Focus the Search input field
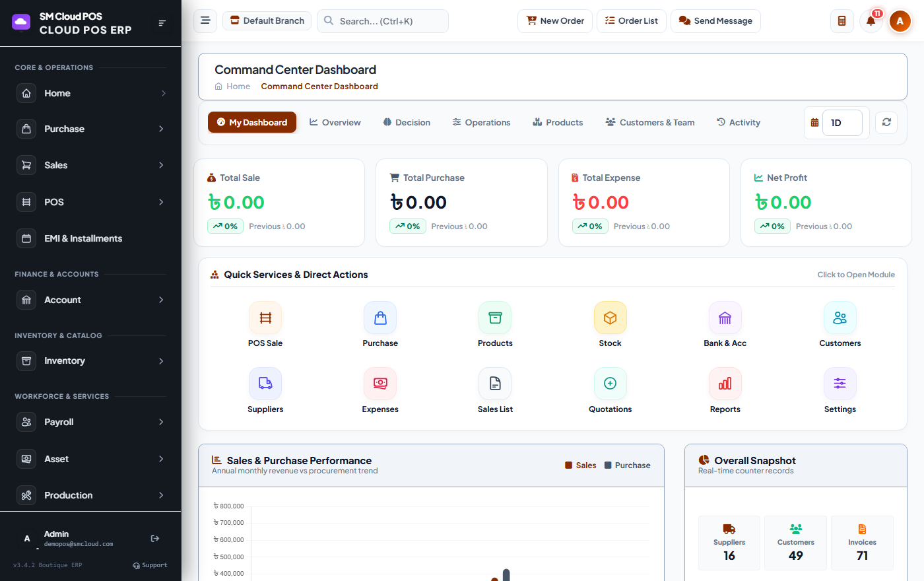The height and width of the screenshot is (581, 924). tap(383, 21)
